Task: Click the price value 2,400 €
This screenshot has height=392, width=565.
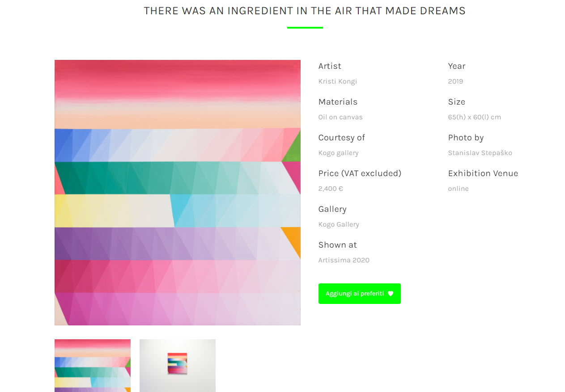Action: tap(331, 189)
